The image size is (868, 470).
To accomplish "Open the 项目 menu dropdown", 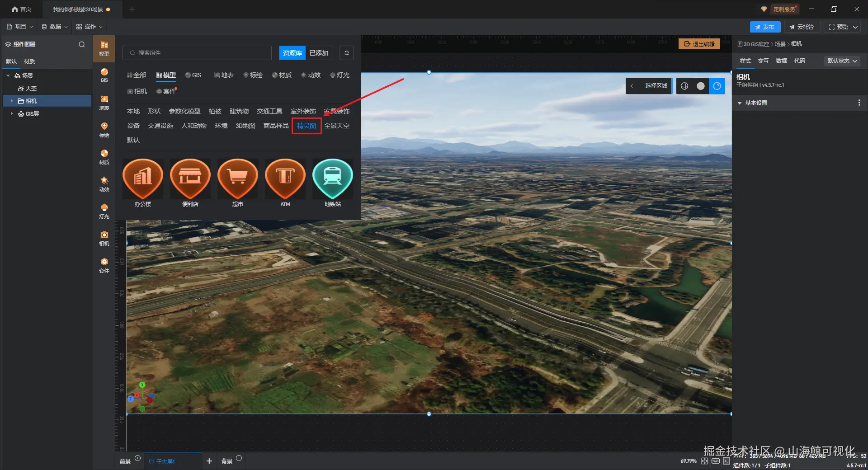I will (x=20, y=27).
